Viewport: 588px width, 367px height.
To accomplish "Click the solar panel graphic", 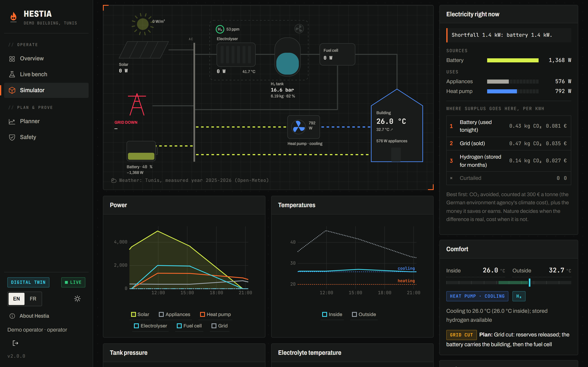I will 144,50.
